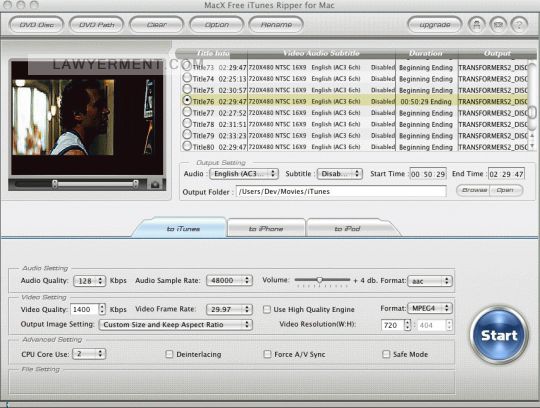Click the Video Quality 1400 field
Screen dimensions: 540x408
click(84, 310)
